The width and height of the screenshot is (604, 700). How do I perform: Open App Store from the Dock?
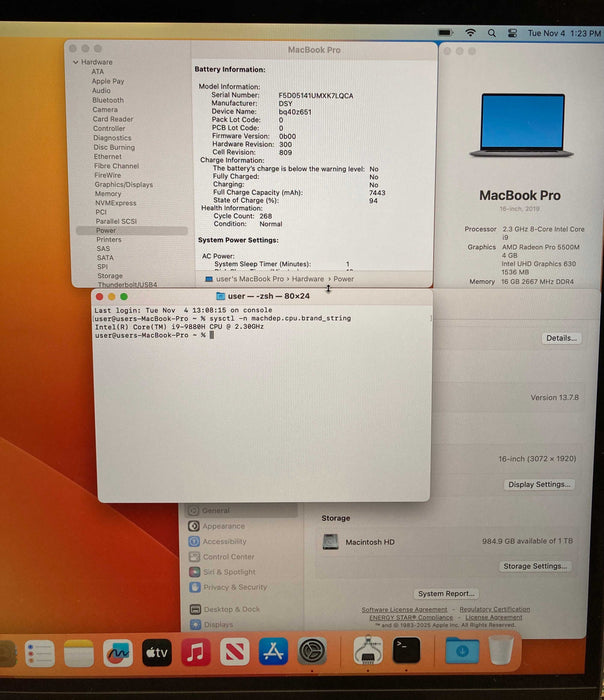click(273, 652)
